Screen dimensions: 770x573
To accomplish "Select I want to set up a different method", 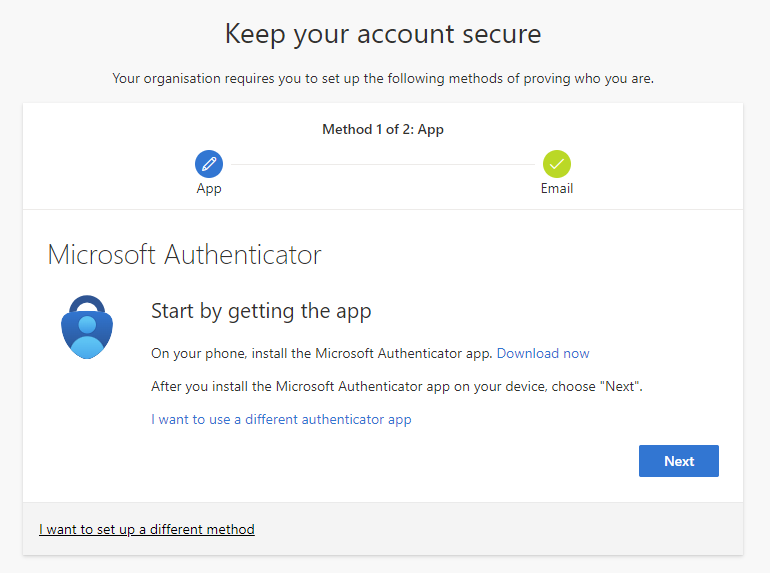I will [x=147, y=529].
